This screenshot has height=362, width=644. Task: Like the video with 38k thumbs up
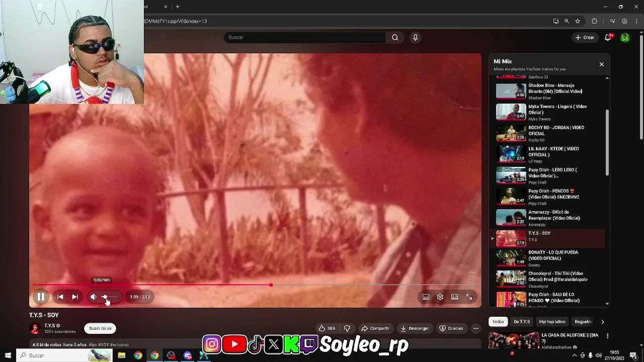(x=327, y=328)
